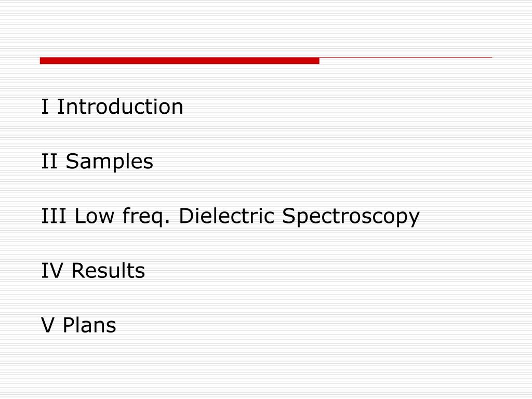Screen dimensions: 532x399
Task: Select the 'II Samples' outline line
Action: coord(97,162)
